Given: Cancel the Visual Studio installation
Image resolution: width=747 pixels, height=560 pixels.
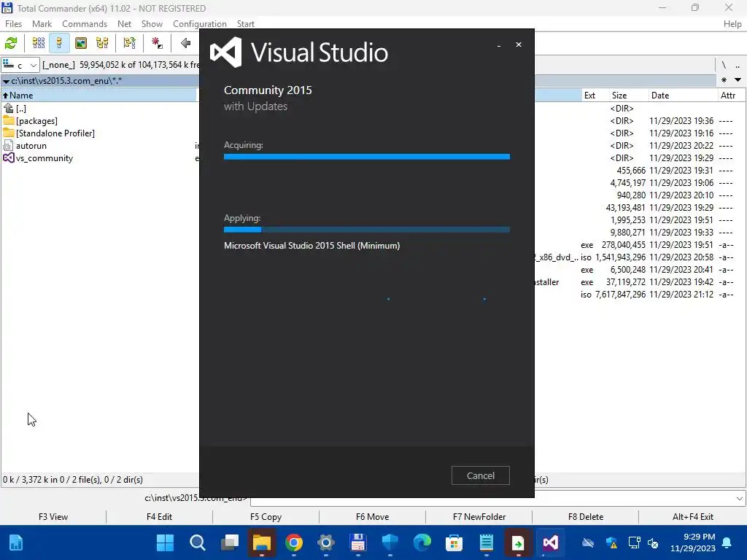Looking at the screenshot, I should (480, 475).
